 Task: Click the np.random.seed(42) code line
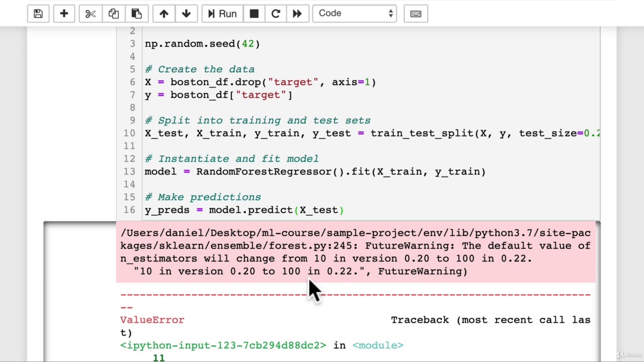click(x=202, y=44)
